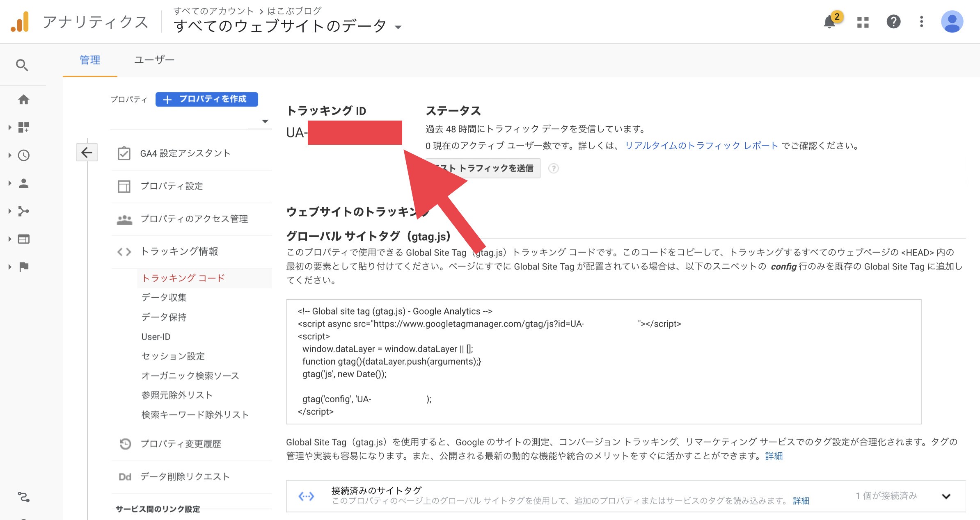Viewport: 980px width, 520px height.
Task: Select オーガニック検索ソース submenu item
Action: [x=190, y=376]
